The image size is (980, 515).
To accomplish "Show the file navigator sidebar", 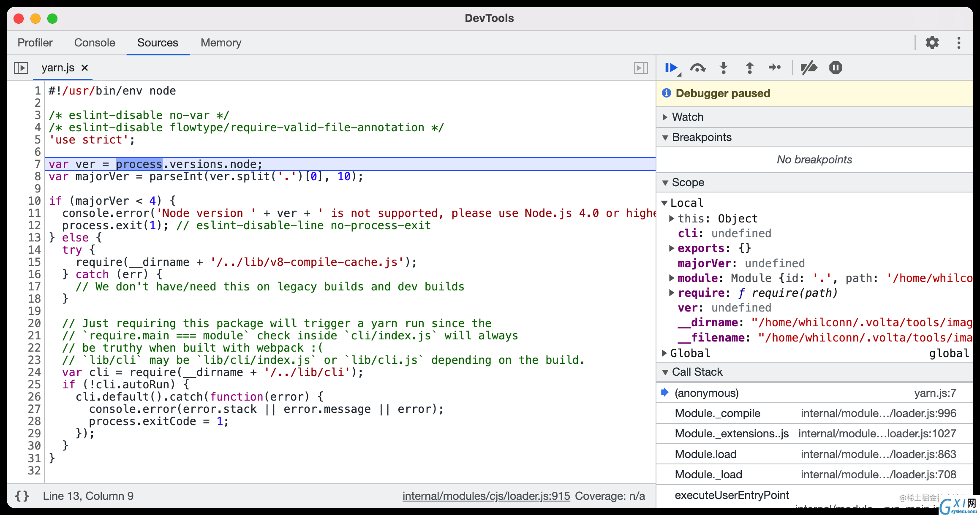I will click(x=21, y=68).
